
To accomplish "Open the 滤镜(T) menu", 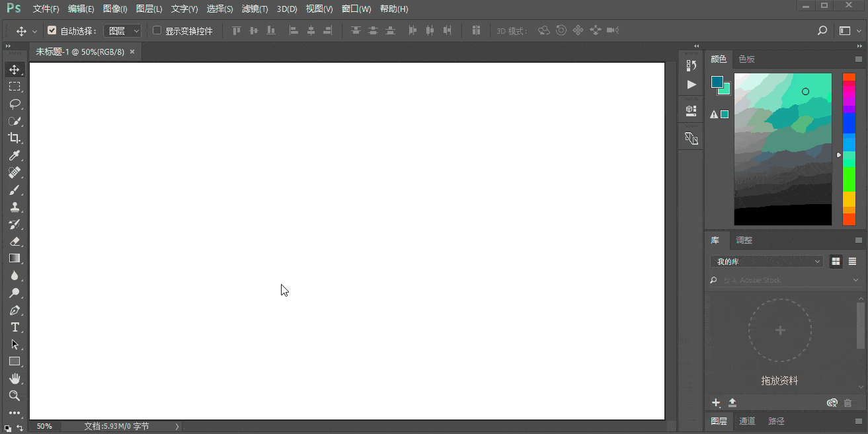I will (255, 9).
